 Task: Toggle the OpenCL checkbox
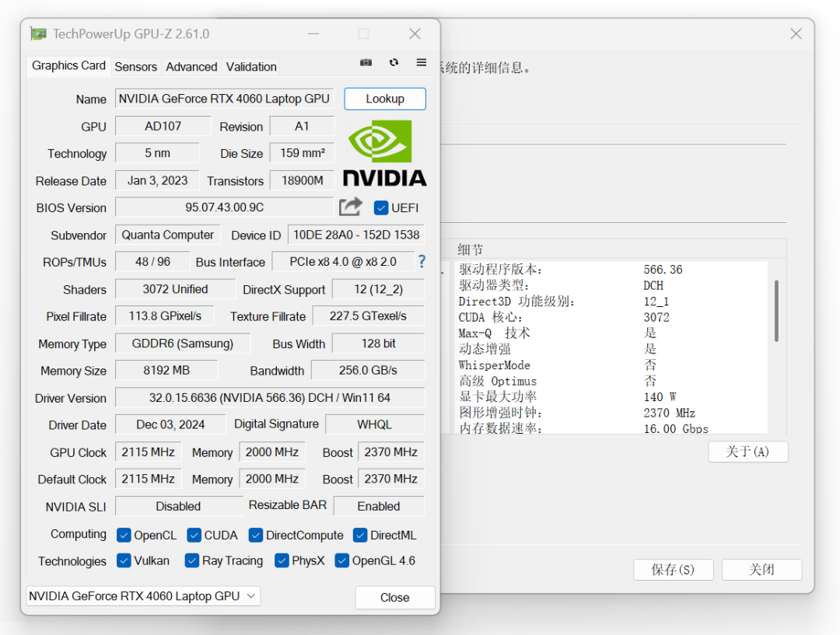click(124, 535)
